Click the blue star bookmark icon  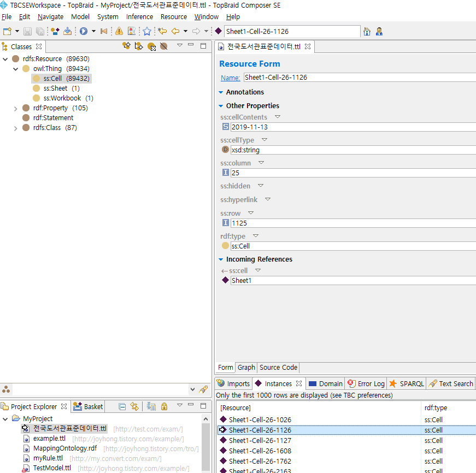coord(147,31)
